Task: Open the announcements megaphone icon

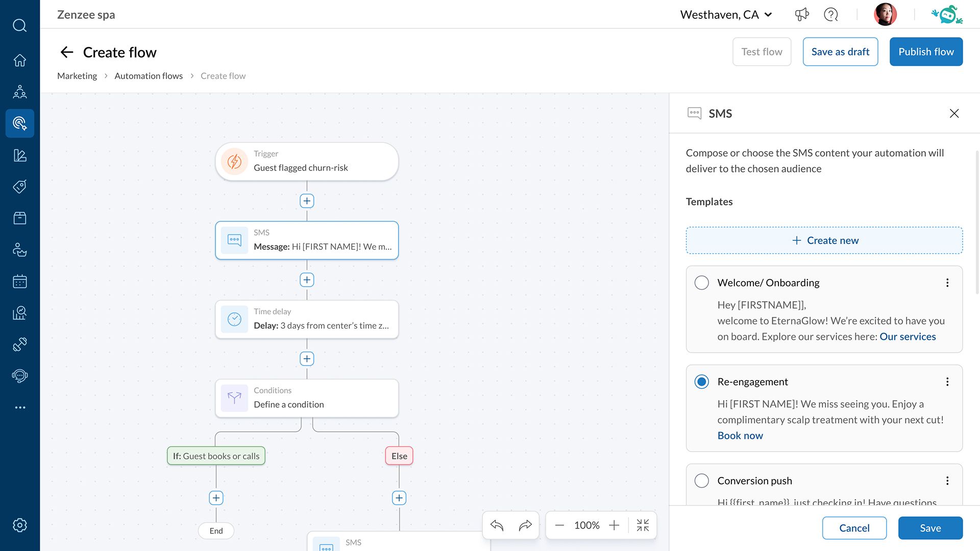Action: pyautogui.click(x=802, y=14)
